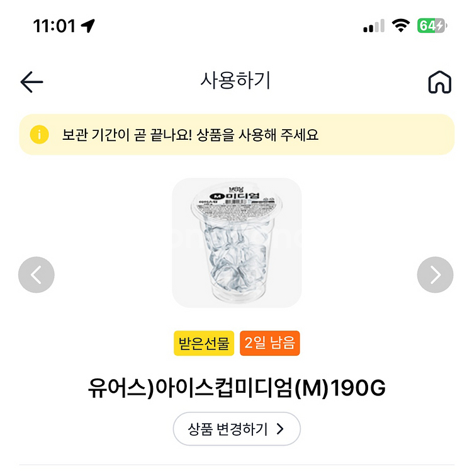Click chevron inside 상품 변경하기 button
This screenshot has width=472, height=476.
[280, 429]
